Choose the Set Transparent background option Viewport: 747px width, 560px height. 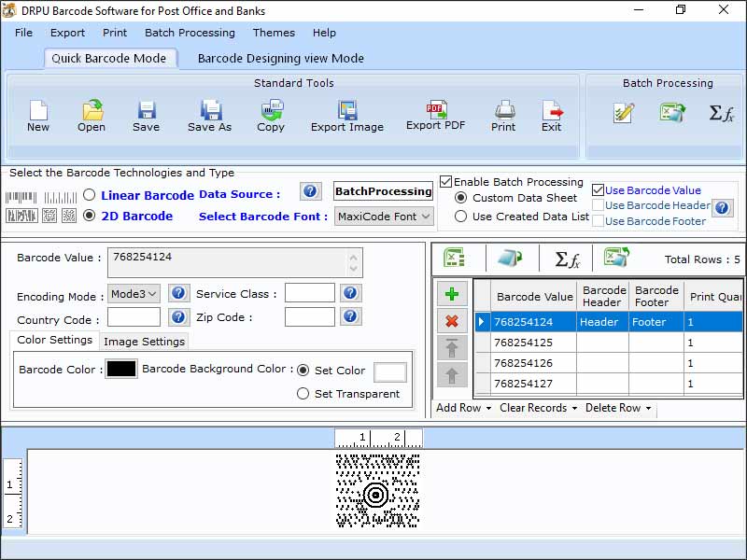[x=303, y=394]
